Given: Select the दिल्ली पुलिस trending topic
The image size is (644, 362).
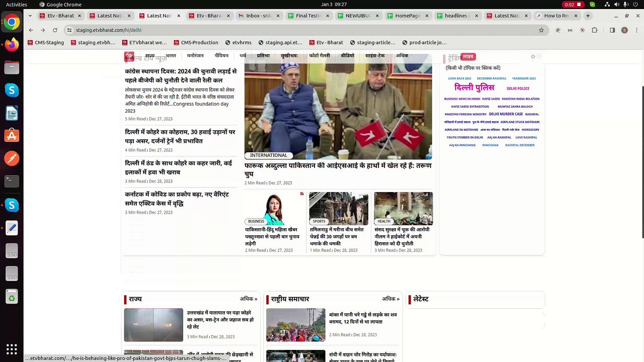Looking at the screenshot, I should [x=474, y=88].
